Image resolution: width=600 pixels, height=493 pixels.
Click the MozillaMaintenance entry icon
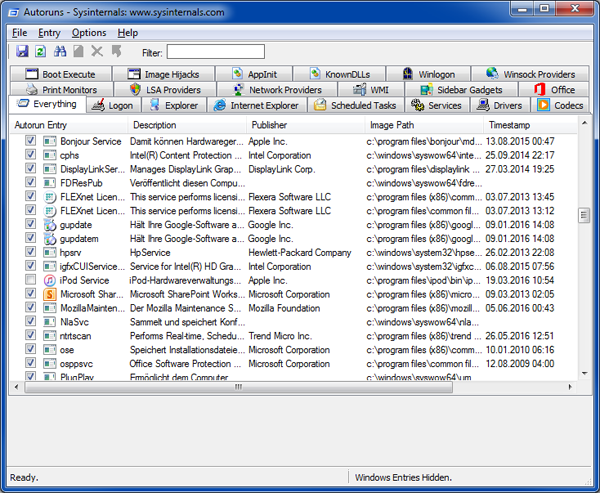tap(50, 308)
